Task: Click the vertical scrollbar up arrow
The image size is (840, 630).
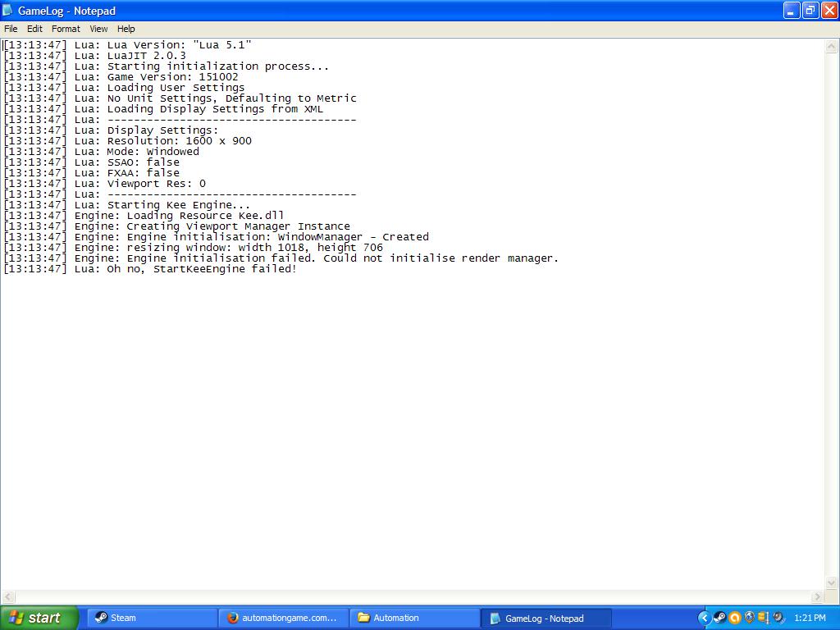Action: (832, 46)
